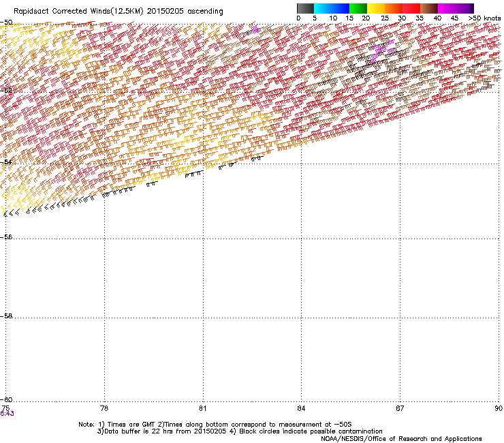Click the -54 latitude axis label
Screen dimensions: 504x443
click(x=6, y=162)
